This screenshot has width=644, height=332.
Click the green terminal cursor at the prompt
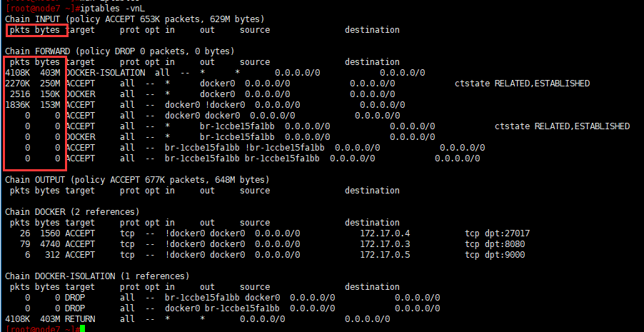pyautogui.click(x=83, y=328)
